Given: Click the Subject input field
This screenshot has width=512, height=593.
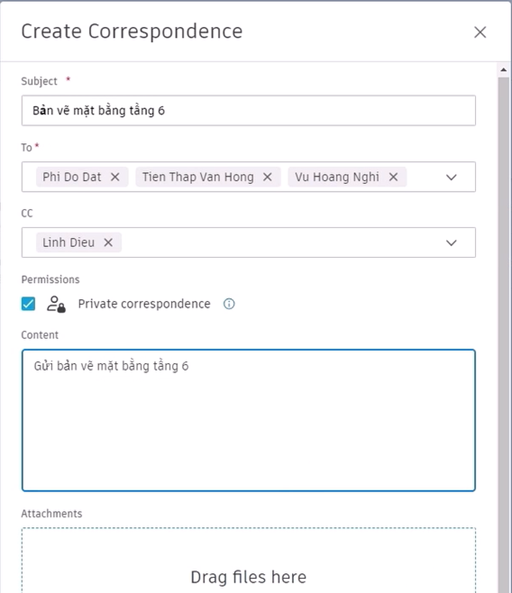Looking at the screenshot, I should [x=248, y=110].
